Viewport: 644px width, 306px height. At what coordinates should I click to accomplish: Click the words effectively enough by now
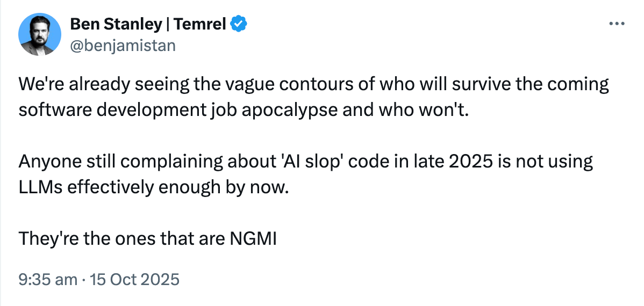click(175, 187)
